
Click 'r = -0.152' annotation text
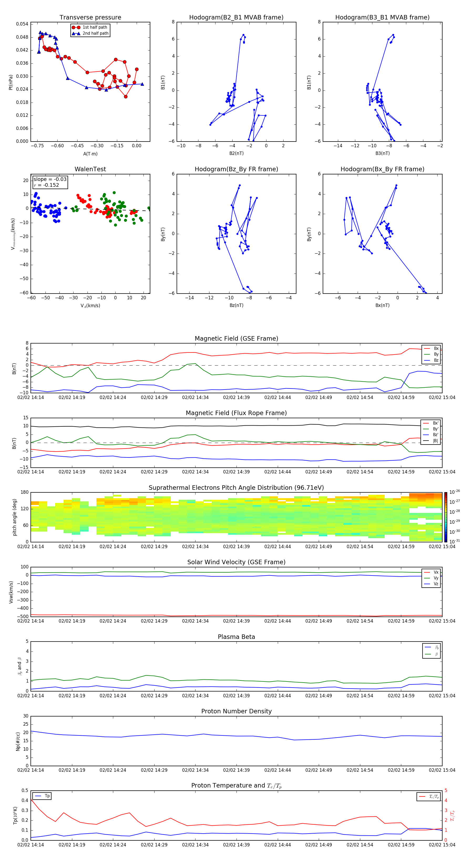(47, 185)
